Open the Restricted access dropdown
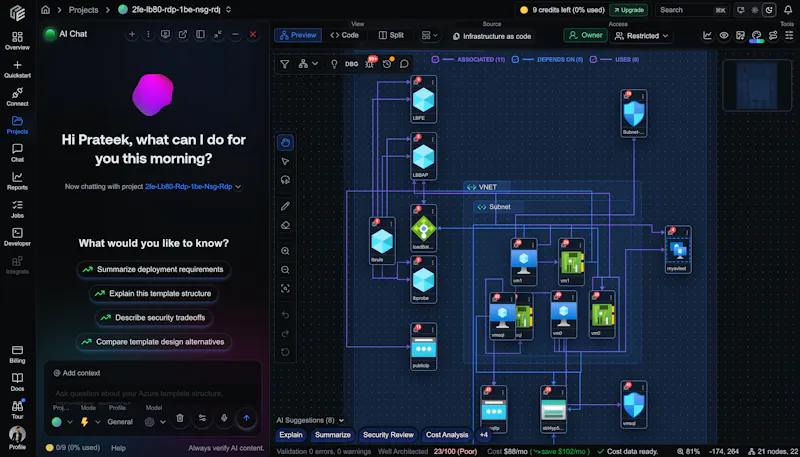800x457 pixels. tap(641, 36)
